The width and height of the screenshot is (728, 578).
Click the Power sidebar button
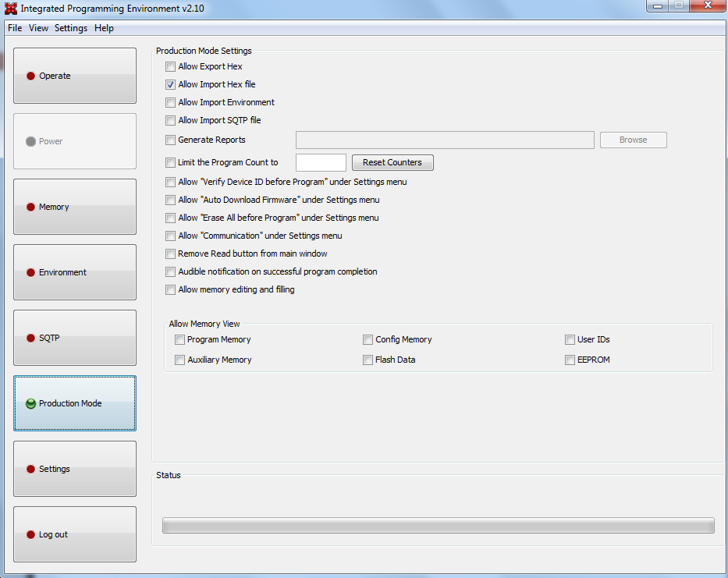[x=74, y=141]
